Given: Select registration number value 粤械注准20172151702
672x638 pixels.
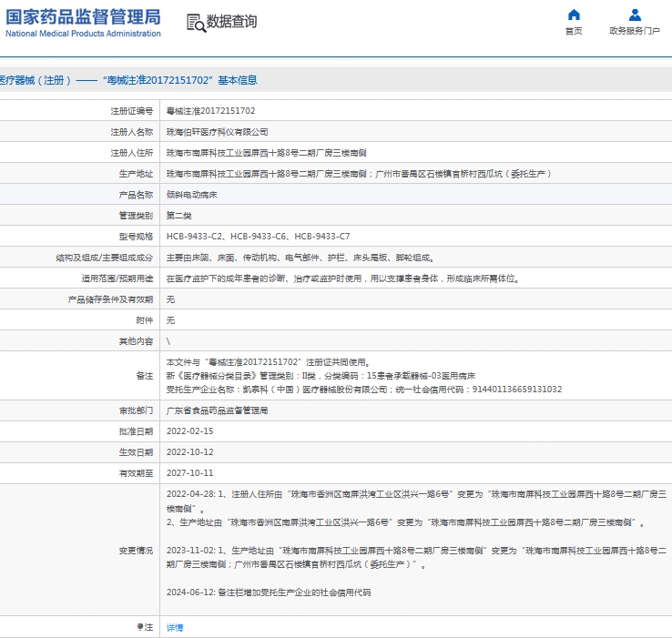Looking at the screenshot, I should point(211,111).
